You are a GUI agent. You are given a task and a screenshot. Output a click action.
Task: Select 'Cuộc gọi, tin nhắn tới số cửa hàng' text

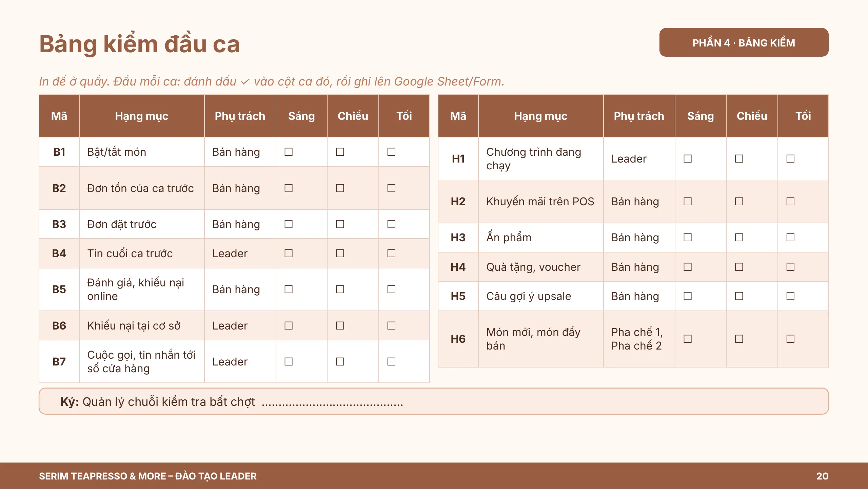click(141, 361)
